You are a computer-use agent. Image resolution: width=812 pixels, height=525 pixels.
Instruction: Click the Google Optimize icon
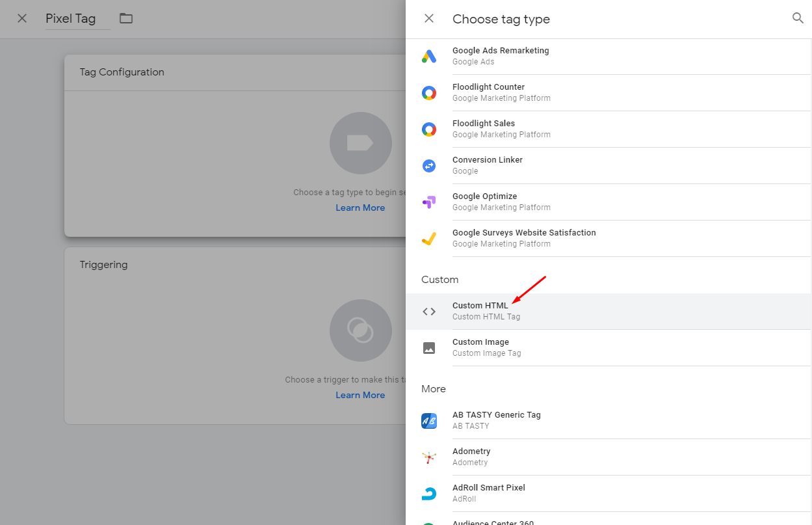click(x=429, y=202)
